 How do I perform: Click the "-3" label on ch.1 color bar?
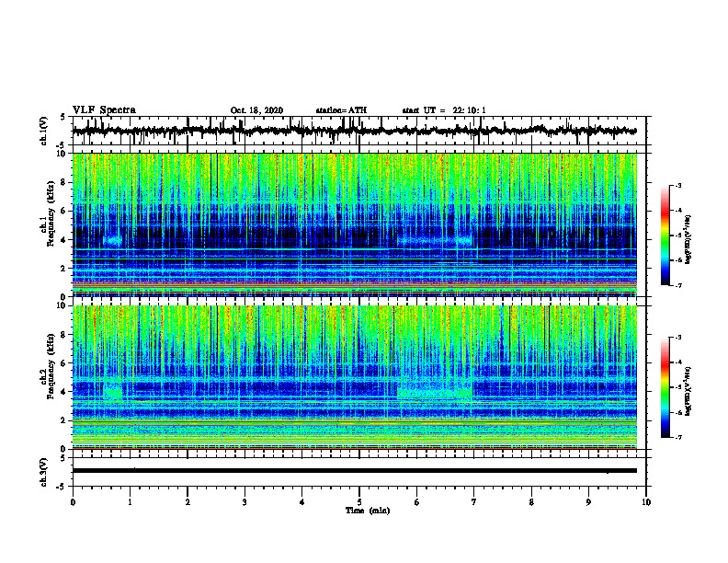tap(678, 185)
